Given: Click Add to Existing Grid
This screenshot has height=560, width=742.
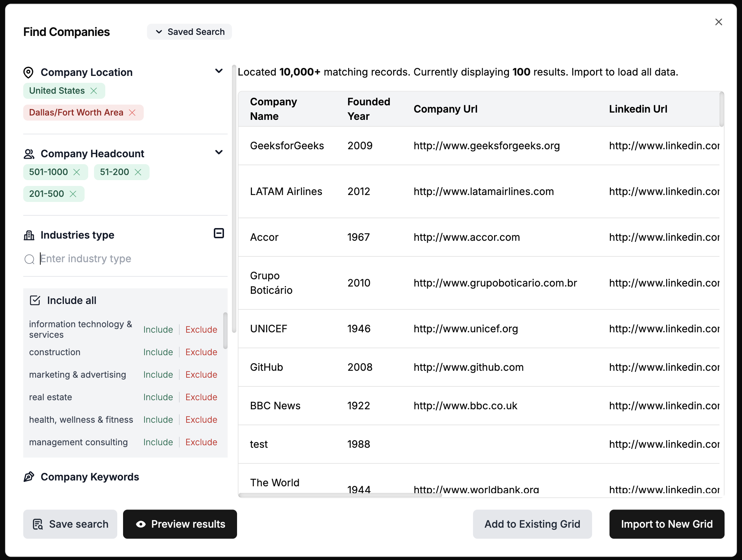Looking at the screenshot, I should tap(532, 524).
